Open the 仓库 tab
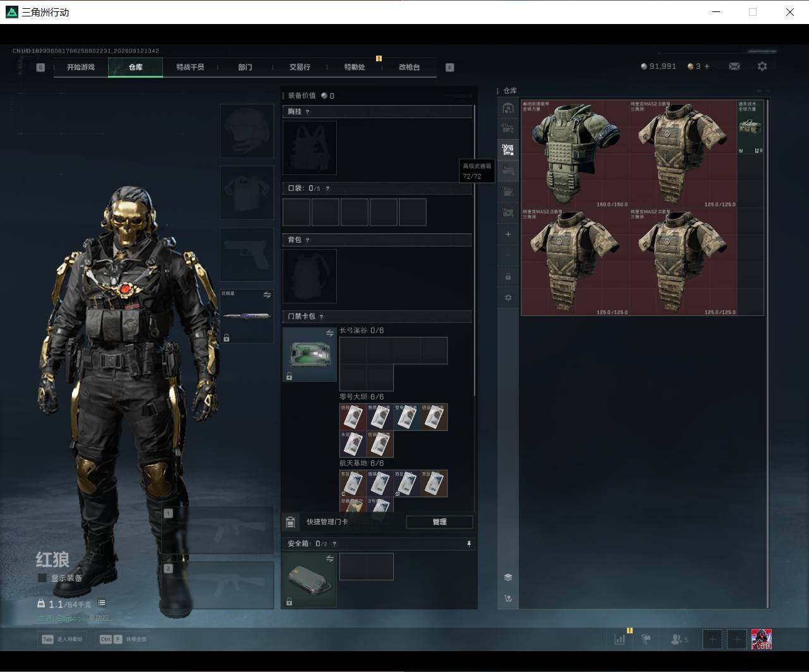The image size is (809, 672). click(x=136, y=67)
